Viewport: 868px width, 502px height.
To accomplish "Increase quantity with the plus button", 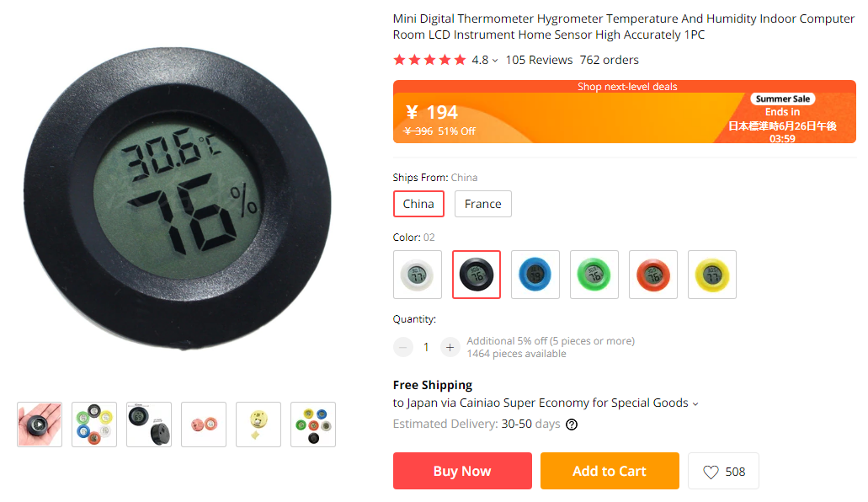I will 450,347.
